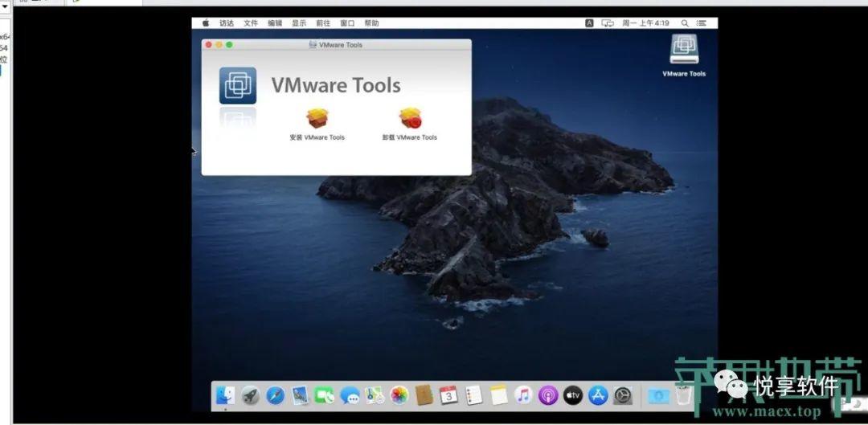Zoom the VMware Tools window with green button
The height and width of the screenshot is (425, 868).
coord(229,45)
